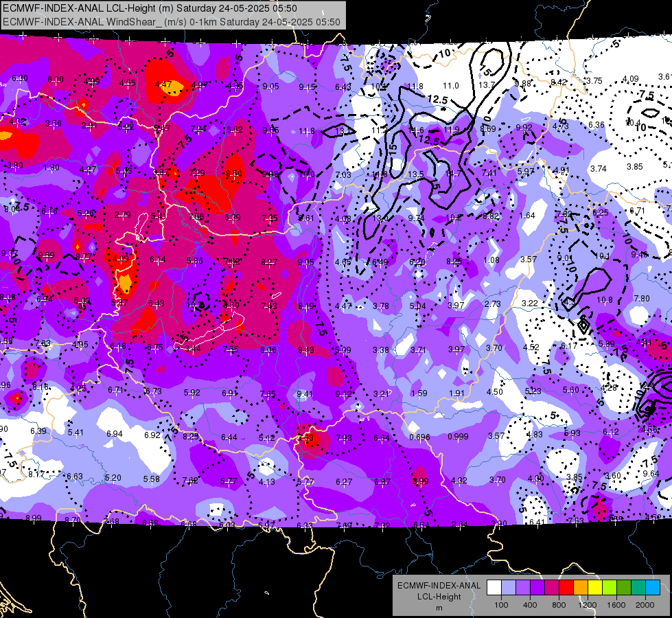Image resolution: width=672 pixels, height=618 pixels.
Task: Click the grid value 1.59
Action: pos(419,393)
